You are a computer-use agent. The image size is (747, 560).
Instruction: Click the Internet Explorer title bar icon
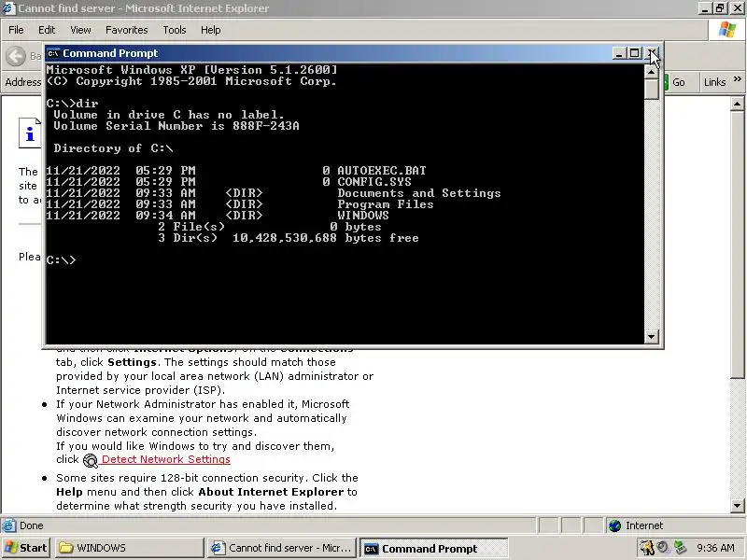pyautogui.click(x=8, y=8)
